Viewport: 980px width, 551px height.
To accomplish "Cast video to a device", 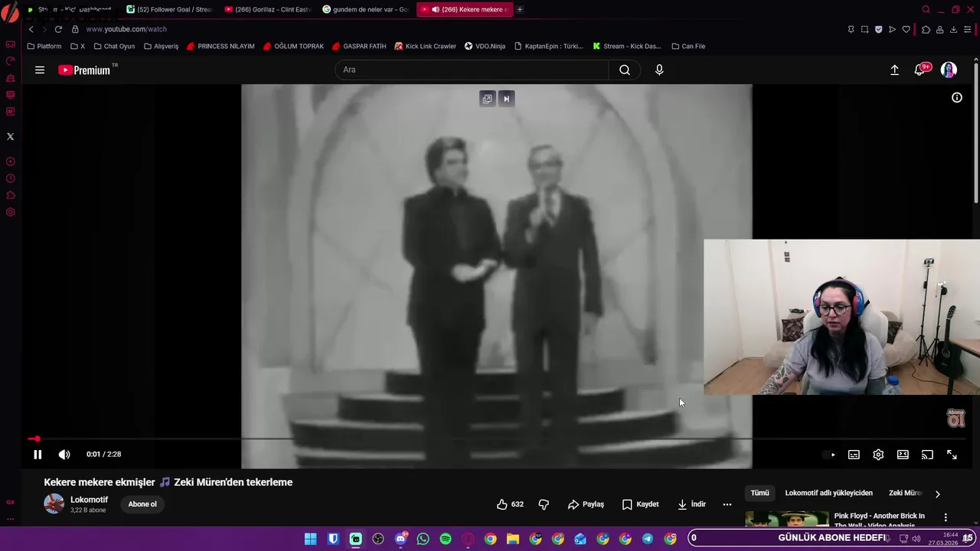I will (927, 455).
